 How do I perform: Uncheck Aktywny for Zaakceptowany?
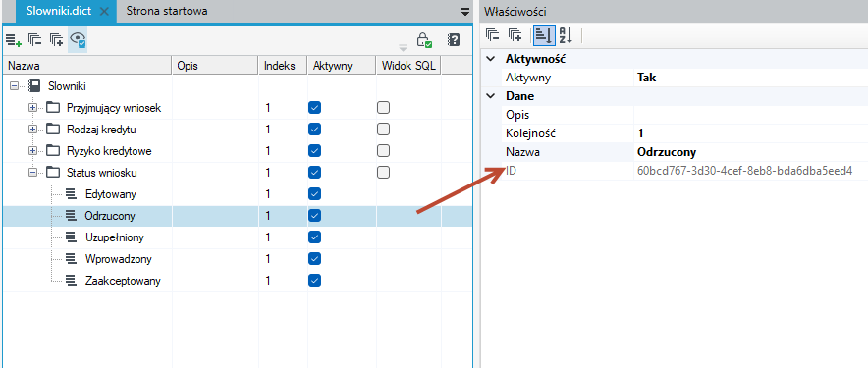pos(314,281)
